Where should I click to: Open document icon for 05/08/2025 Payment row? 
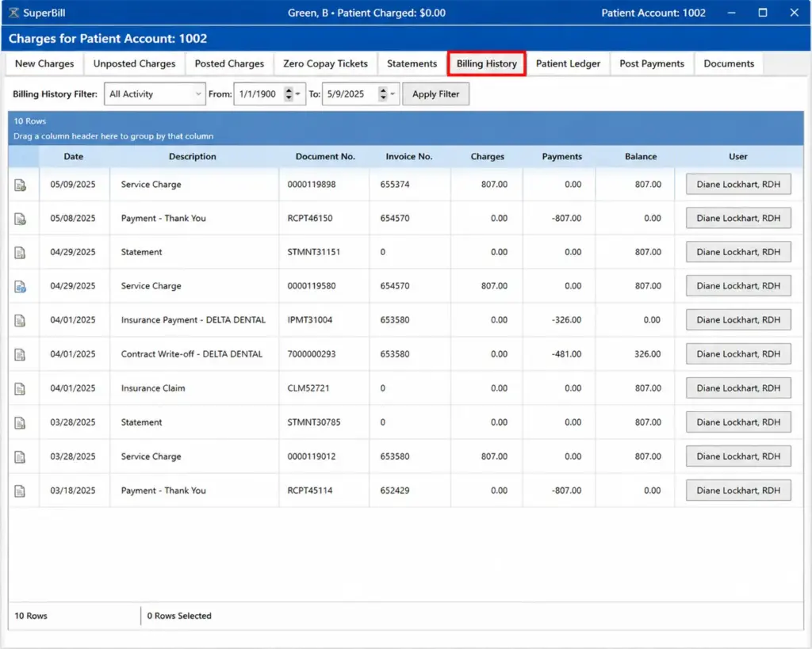[x=20, y=219]
